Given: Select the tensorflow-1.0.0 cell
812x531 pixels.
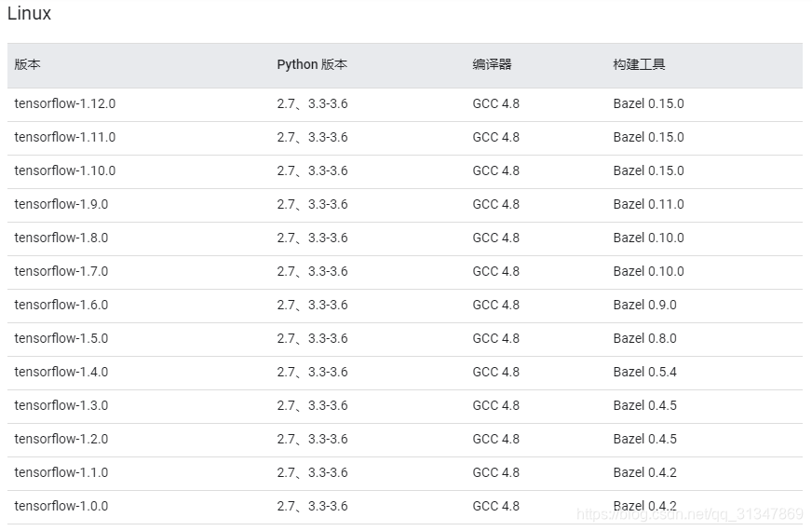Looking at the screenshot, I should [61, 506].
